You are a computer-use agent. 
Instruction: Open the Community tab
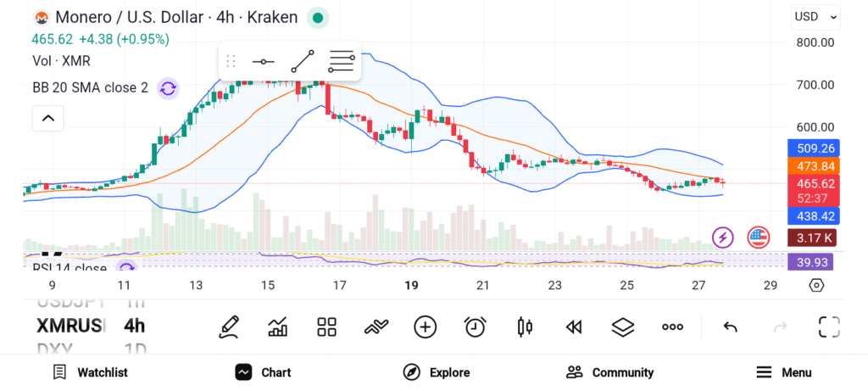pos(610,372)
